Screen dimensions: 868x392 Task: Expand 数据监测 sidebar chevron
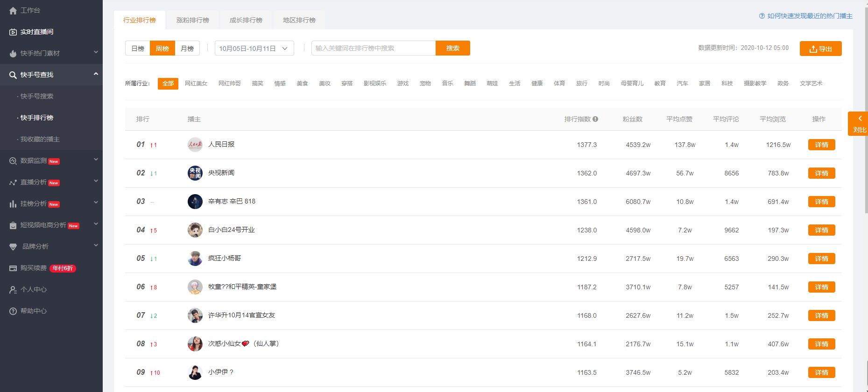point(96,160)
